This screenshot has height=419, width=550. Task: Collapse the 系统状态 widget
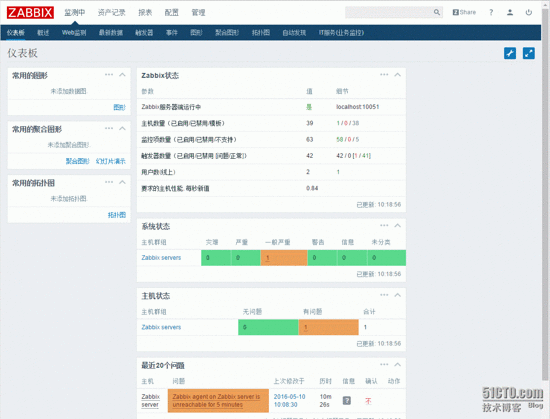pos(398,225)
